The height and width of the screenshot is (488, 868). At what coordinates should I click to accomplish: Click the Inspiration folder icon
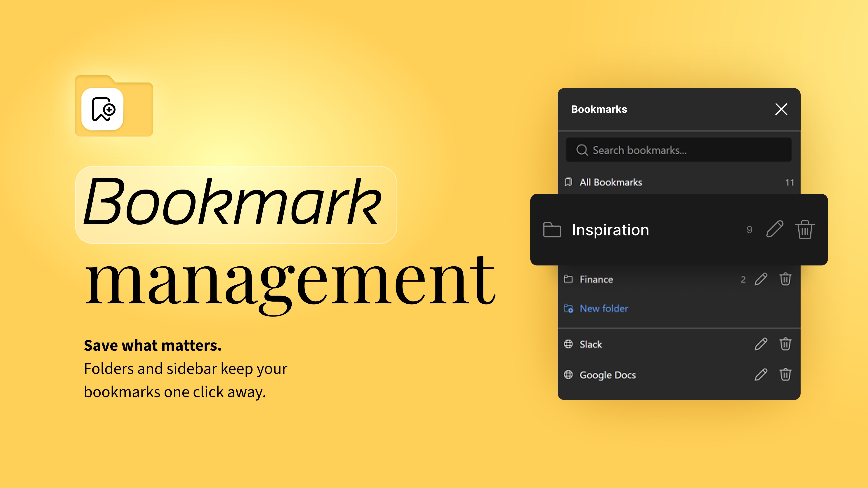click(552, 230)
